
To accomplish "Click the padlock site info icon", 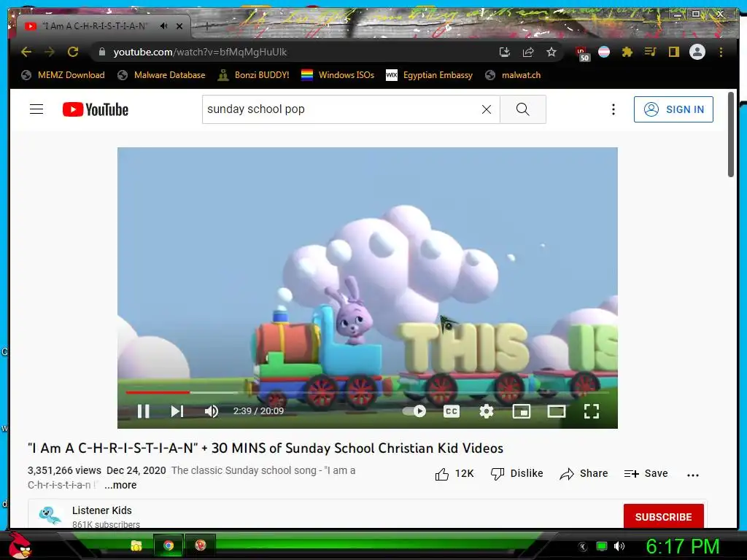I will [x=102, y=52].
